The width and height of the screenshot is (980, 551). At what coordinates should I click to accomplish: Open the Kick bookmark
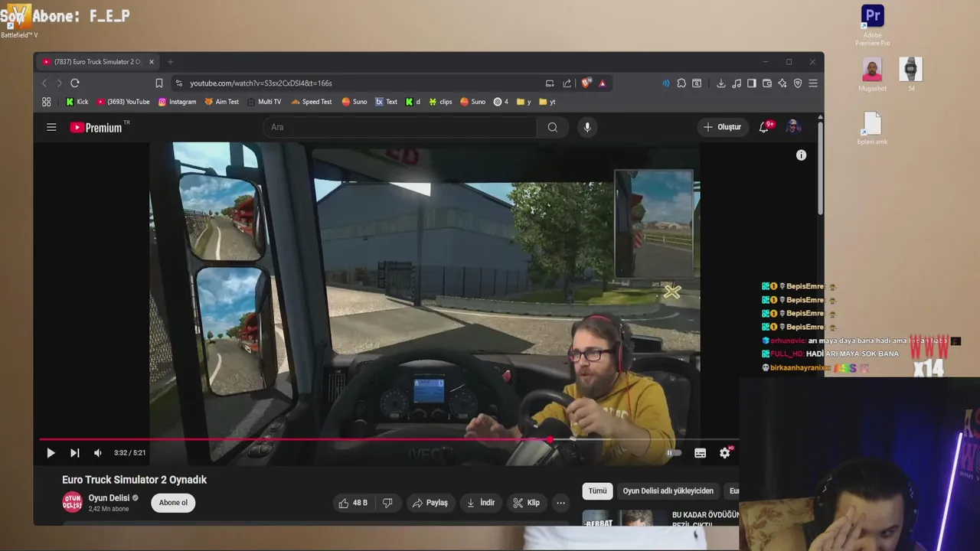pos(77,102)
